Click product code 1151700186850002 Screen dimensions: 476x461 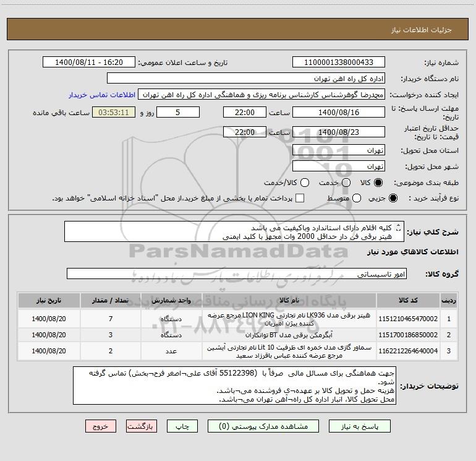coord(408,335)
